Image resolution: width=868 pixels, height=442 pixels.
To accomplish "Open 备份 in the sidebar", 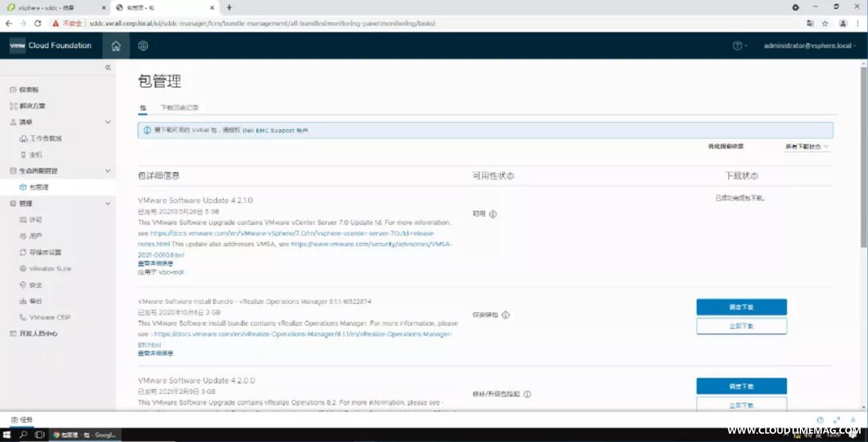I will coord(35,301).
